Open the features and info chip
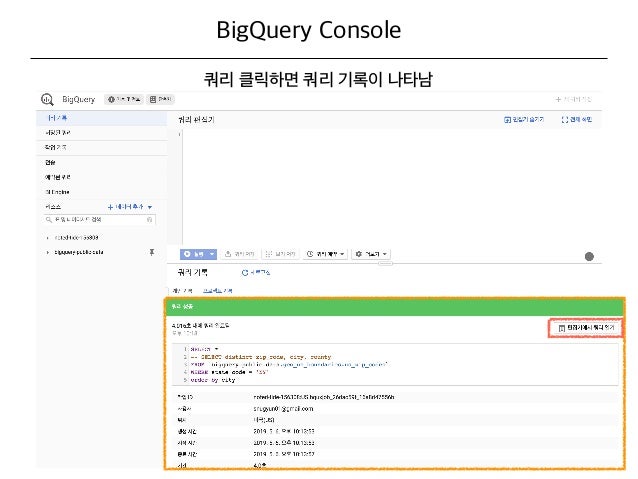Screen dimensions: 638x479 coord(124,99)
